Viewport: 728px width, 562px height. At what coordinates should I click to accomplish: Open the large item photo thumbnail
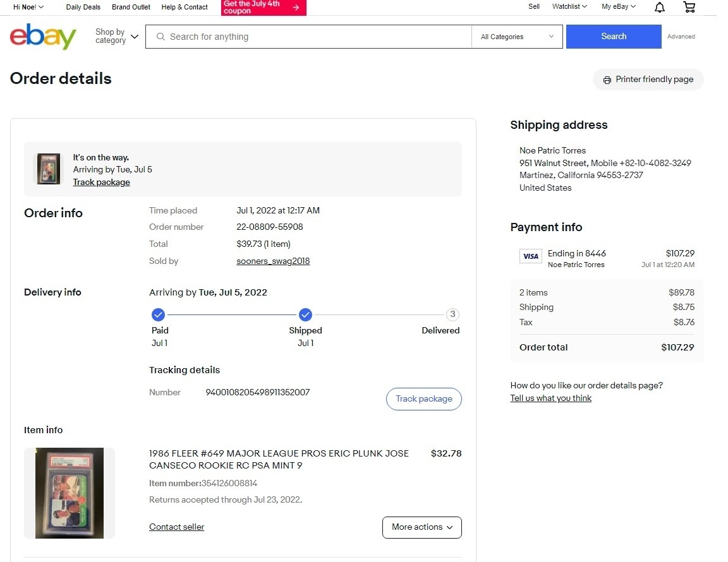(x=69, y=493)
